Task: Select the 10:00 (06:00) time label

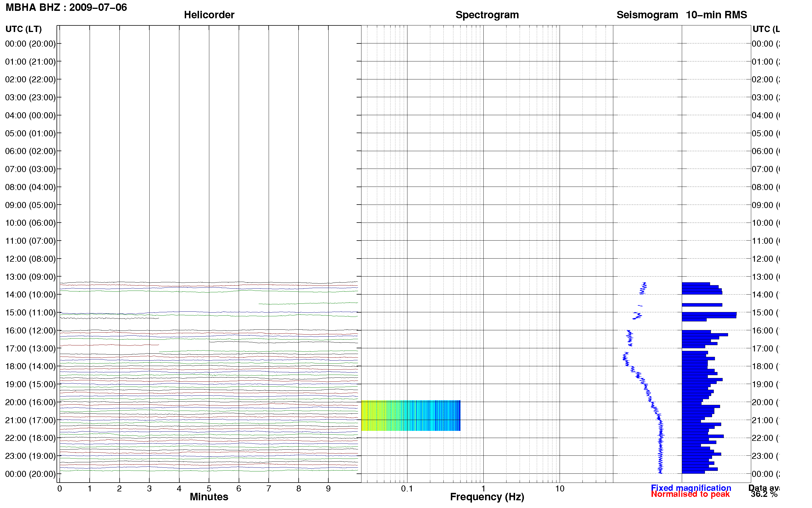Action: 30,223
